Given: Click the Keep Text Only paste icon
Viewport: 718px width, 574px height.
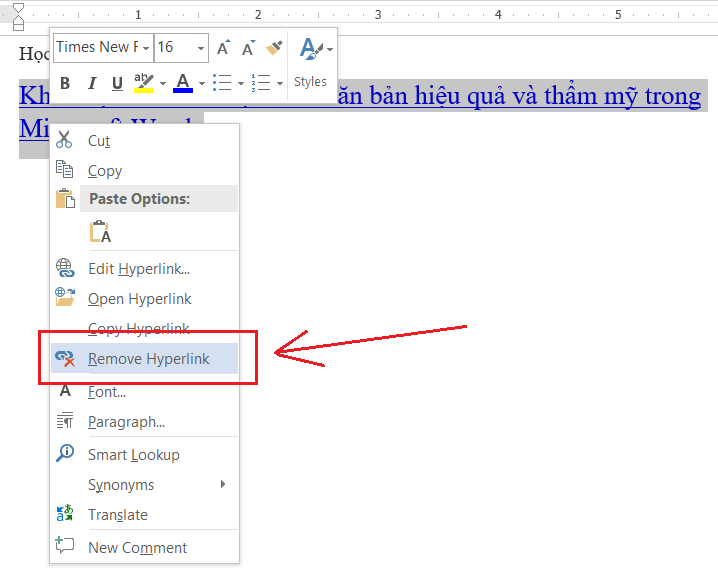Looking at the screenshot, I should coord(100,233).
